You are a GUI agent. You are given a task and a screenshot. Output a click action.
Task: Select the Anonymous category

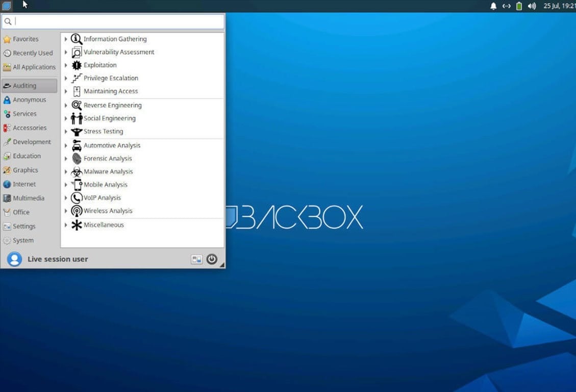[x=29, y=100]
